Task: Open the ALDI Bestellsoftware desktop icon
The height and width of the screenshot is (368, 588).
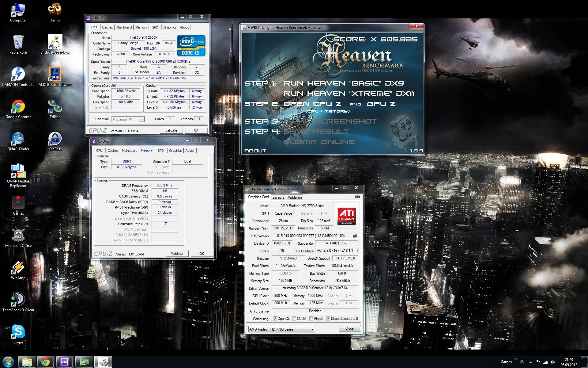Action: (x=55, y=77)
